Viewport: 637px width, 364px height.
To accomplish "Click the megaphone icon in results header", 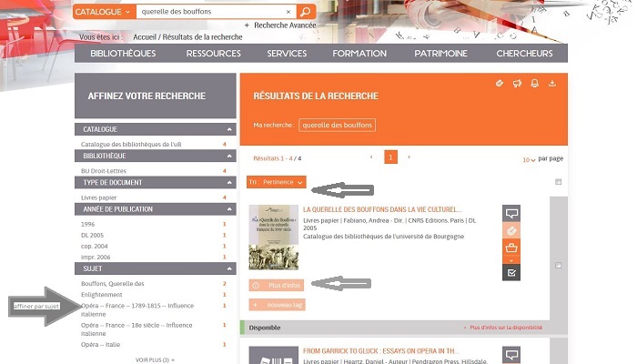I will [x=517, y=84].
